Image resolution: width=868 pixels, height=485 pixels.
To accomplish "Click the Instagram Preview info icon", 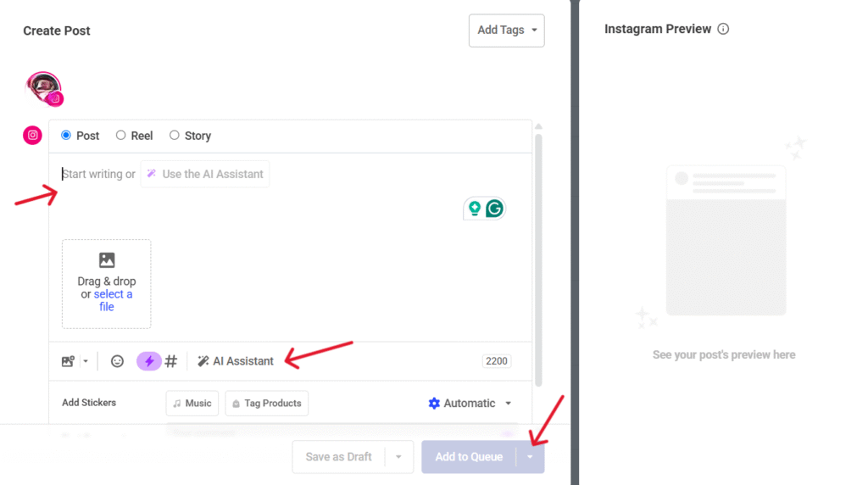I will (x=723, y=29).
